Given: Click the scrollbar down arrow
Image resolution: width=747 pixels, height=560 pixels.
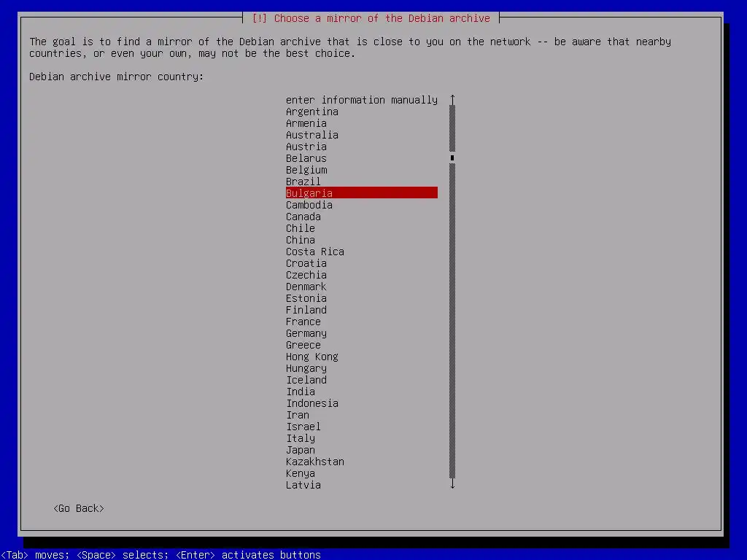Looking at the screenshot, I should coord(452,484).
